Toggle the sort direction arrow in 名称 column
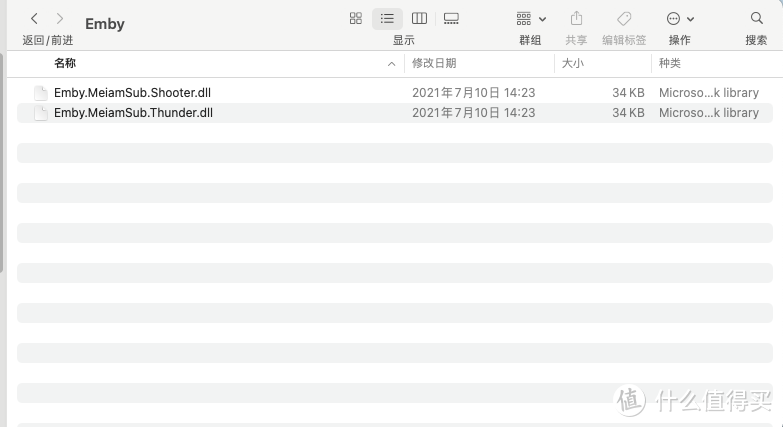This screenshot has height=427, width=783. pyautogui.click(x=392, y=64)
